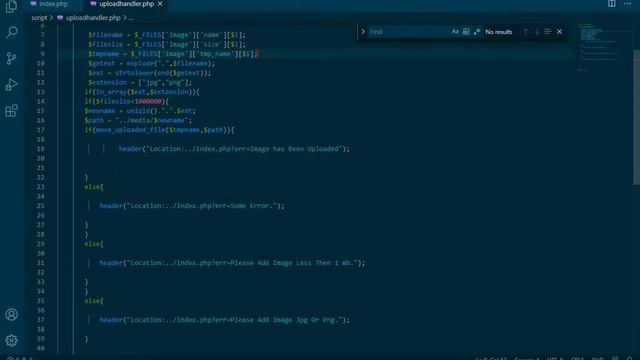Screen dimensions: 640x360
Task: Split the editor to the right
Action: (611, 4)
